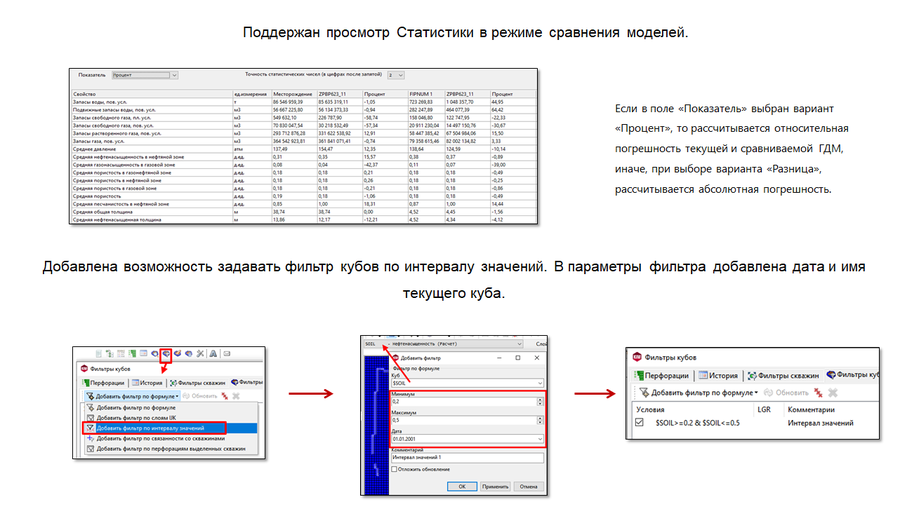Click the 'Комментарии' column header
Viewport: 900px width, 523px height.
coord(811,410)
